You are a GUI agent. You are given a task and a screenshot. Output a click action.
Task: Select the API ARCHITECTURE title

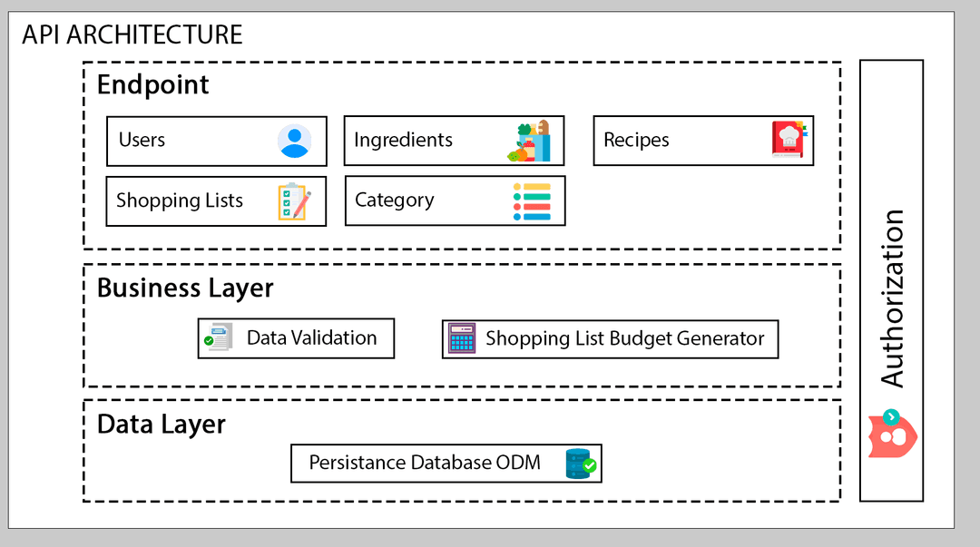(x=132, y=34)
